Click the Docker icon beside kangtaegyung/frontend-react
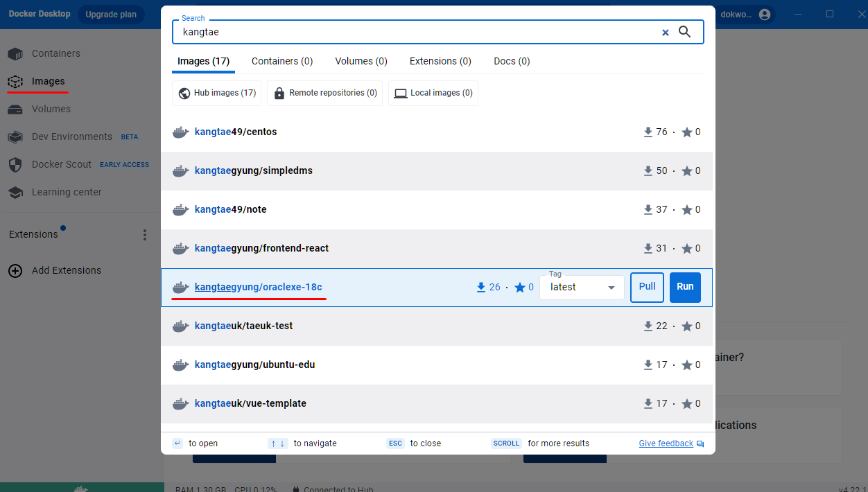Viewport: 868px width, 492px height. (x=180, y=249)
